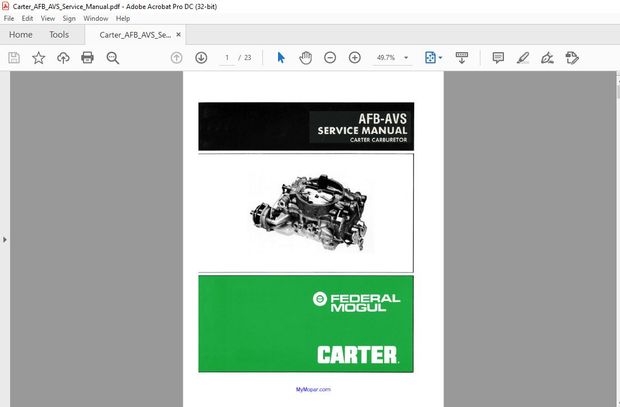
Task: Open the View menu
Action: [x=48, y=19]
